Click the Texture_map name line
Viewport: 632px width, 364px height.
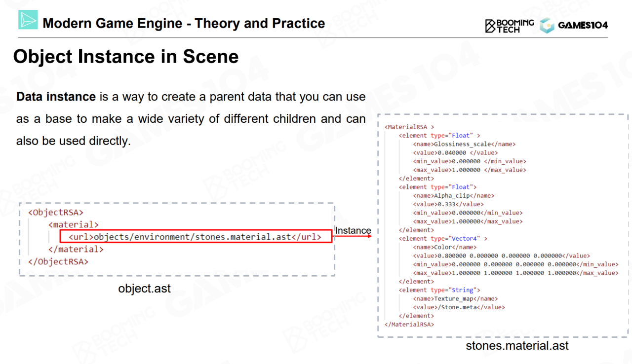(455, 298)
